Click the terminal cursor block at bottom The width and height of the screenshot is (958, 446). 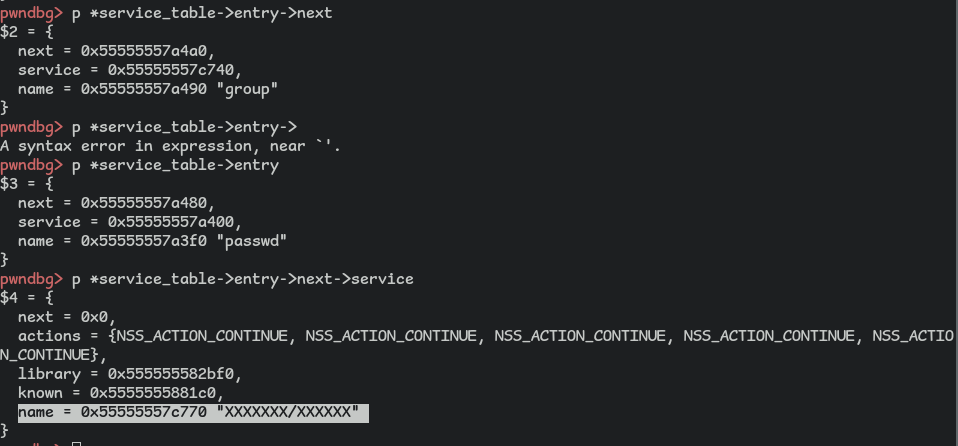[76, 443]
